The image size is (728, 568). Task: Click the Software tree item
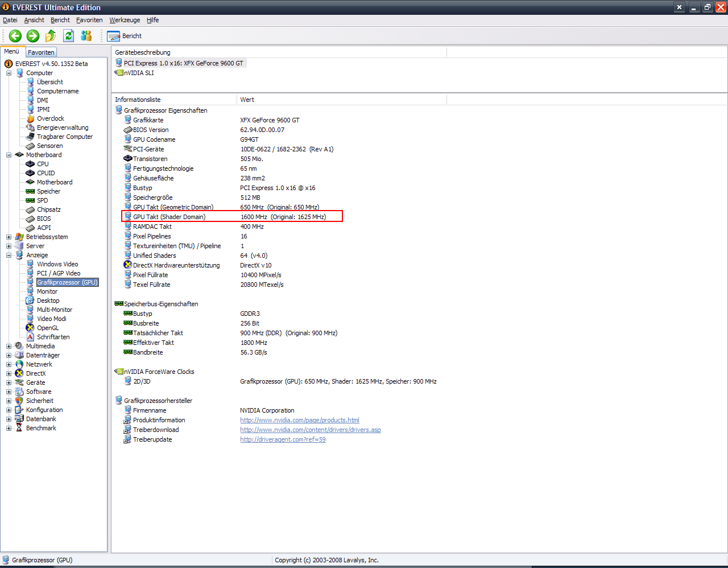pos(38,392)
